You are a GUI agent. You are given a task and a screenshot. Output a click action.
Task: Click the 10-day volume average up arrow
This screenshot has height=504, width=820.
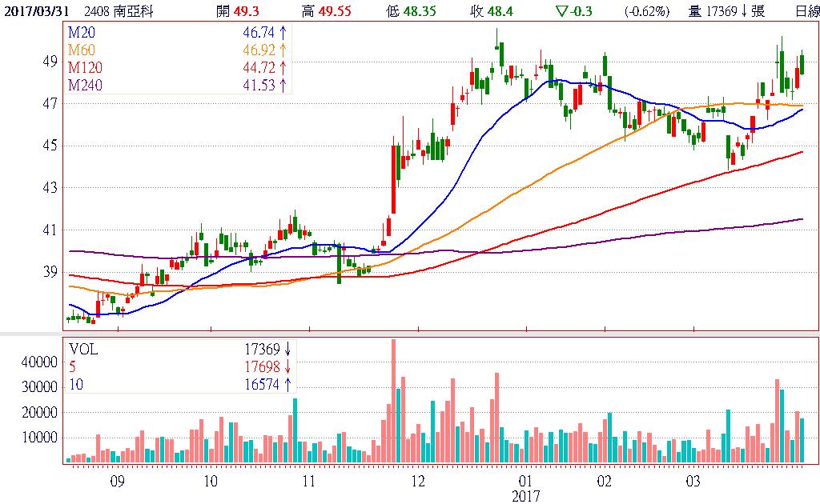pyautogui.click(x=286, y=385)
